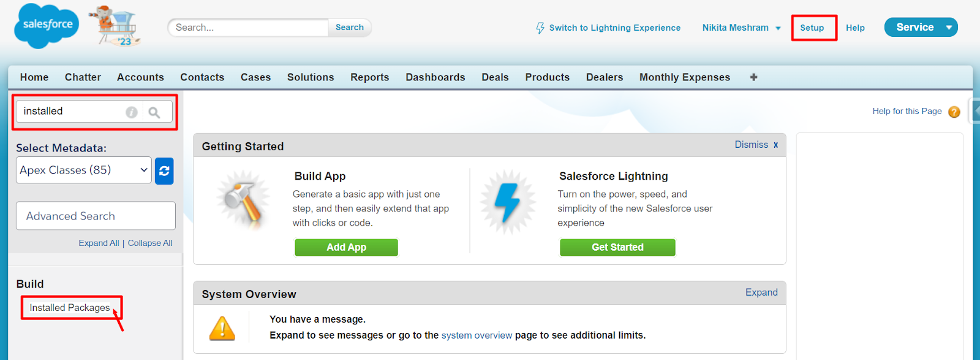Open the Reports tab
Viewport: 980px width, 360px height.
[x=370, y=77]
